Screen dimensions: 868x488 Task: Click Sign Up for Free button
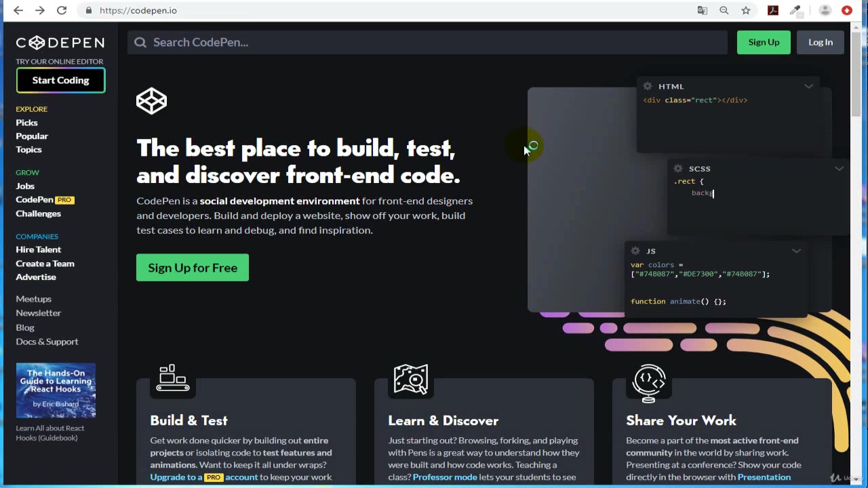[x=193, y=268]
